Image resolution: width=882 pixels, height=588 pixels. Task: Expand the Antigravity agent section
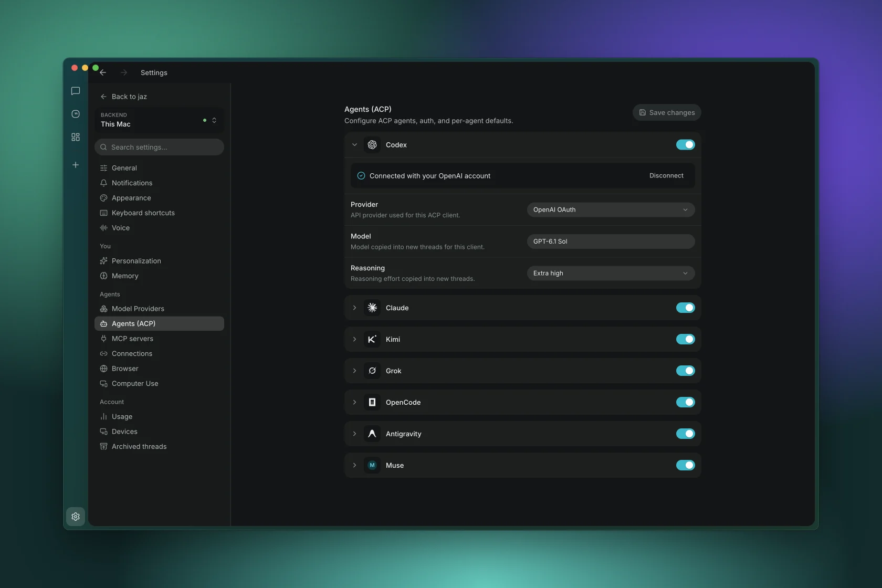354,434
